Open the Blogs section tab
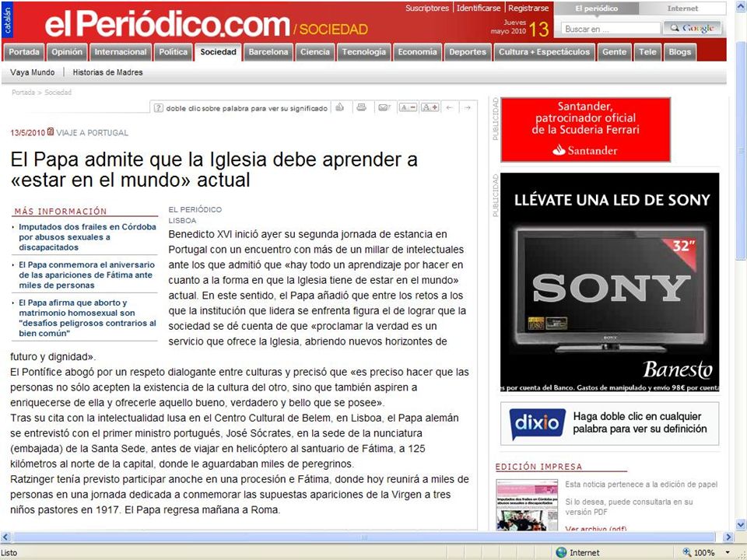This screenshot has width=747, height=560. pos(680,52)
